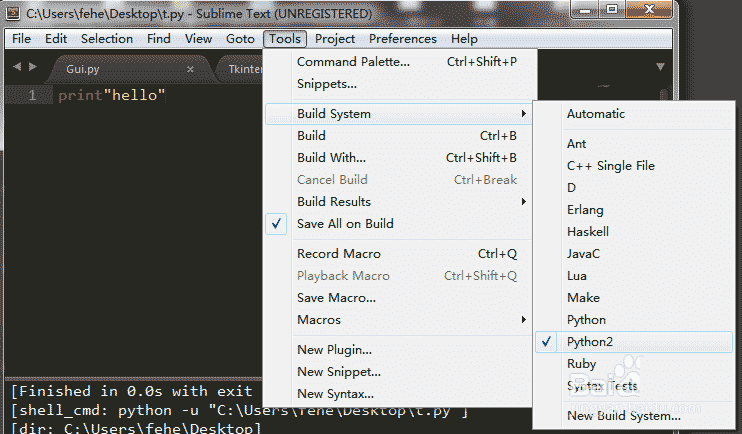The height and width of the screenshot is (434, 742).
Task: Open the Goto menu
Action: pyautogui.click(x=240, y=39)
